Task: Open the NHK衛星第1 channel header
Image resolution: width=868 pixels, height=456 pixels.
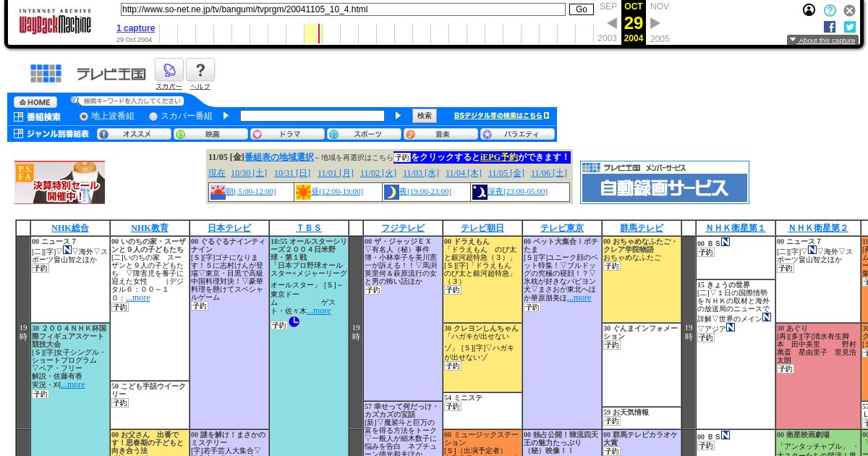Action: 736,228
